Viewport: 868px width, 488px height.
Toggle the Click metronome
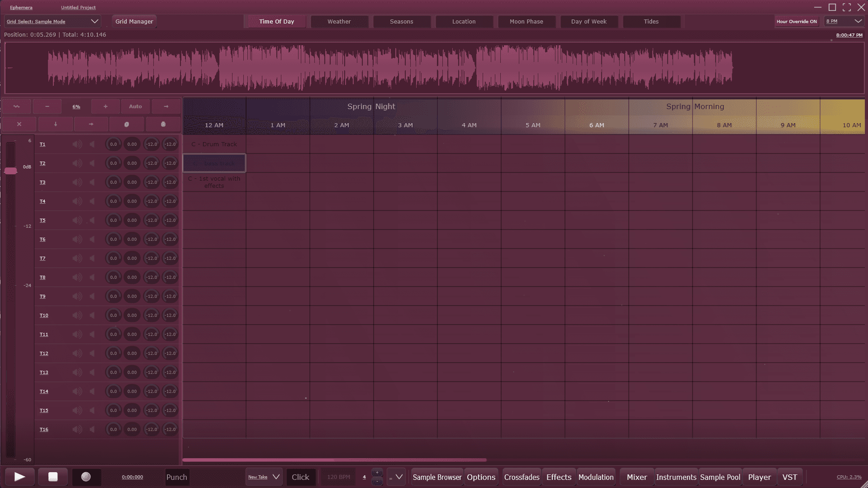pyautogui.click(x=300, y=477)
